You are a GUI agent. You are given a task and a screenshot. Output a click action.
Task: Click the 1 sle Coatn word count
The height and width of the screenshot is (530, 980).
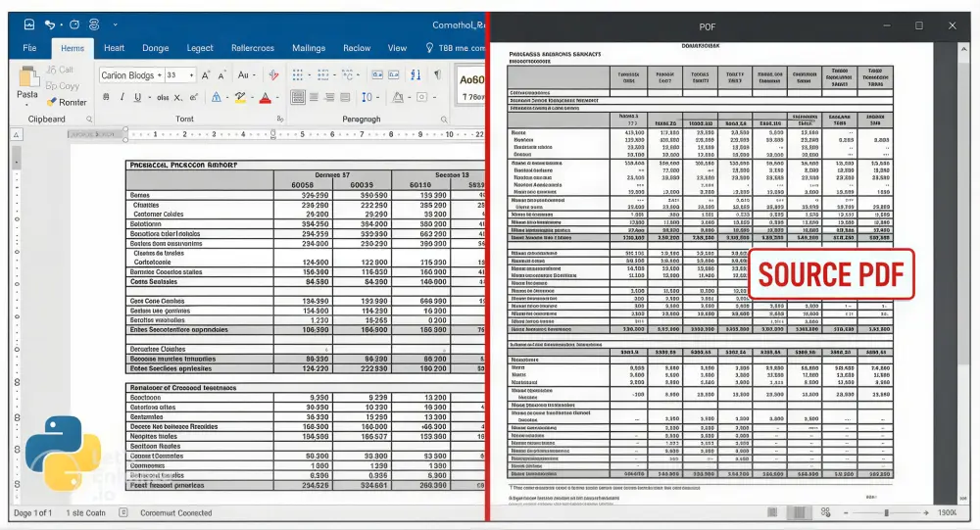click(x=85, y=513)
